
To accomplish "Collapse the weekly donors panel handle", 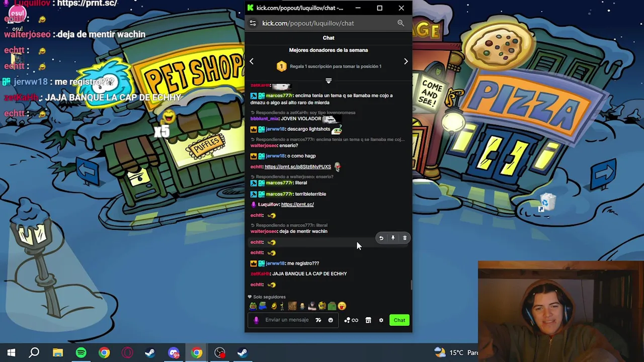I will [x=329, y=80].
